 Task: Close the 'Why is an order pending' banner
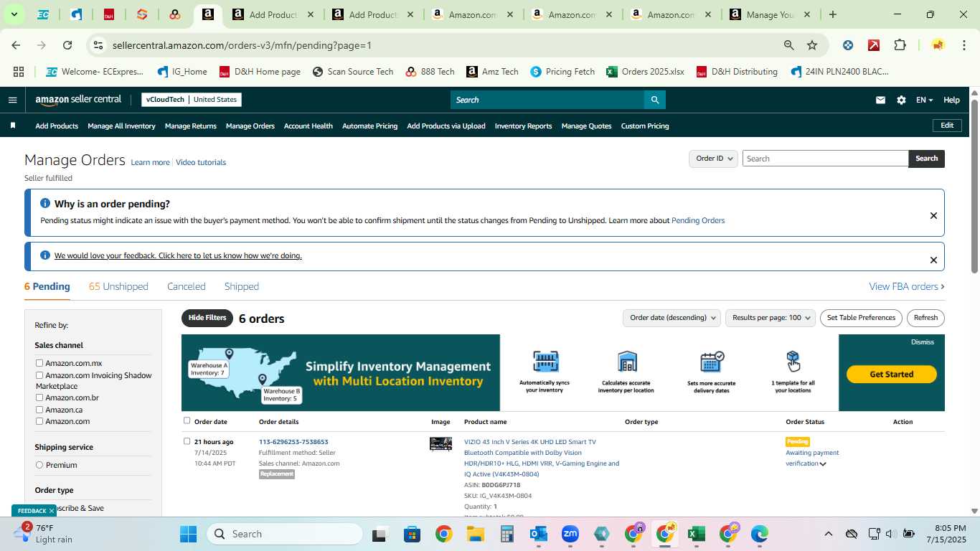(933, 215)
